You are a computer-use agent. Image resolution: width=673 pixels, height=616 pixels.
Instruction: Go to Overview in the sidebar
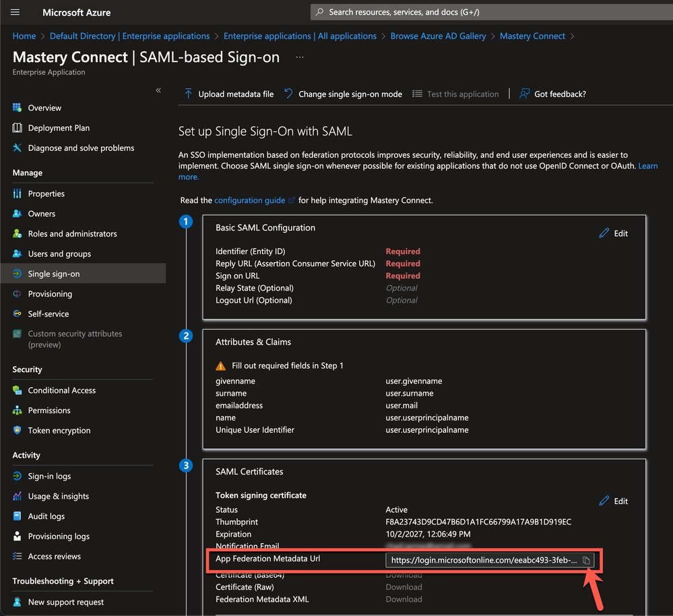44,108
